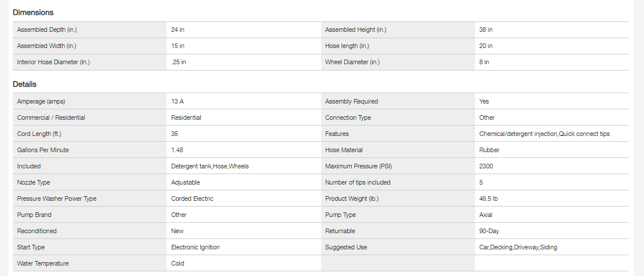Select the Detergent tank,Hose,Wheels text
The height and width of the screenshot is (276, 644).
point(210,166)
